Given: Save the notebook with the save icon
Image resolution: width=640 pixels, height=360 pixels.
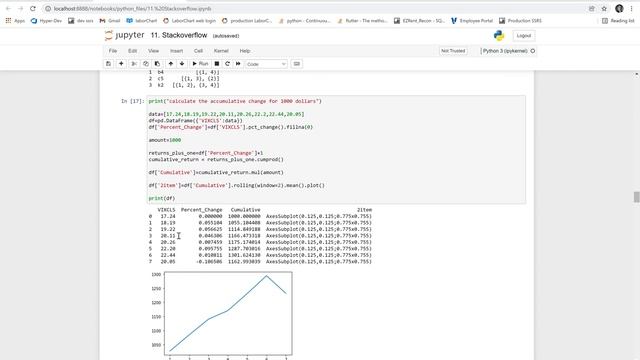Looking at the screenshot, I should point(108,64).
